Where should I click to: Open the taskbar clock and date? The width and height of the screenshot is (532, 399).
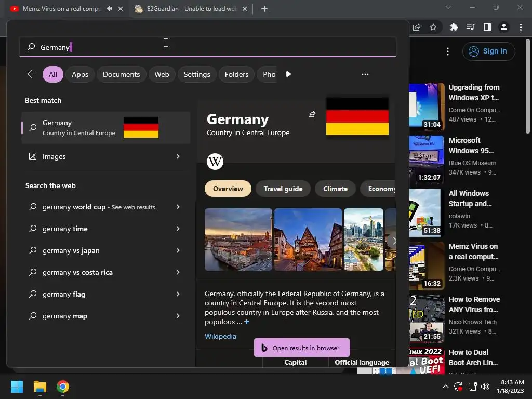[x=511, y=387]
